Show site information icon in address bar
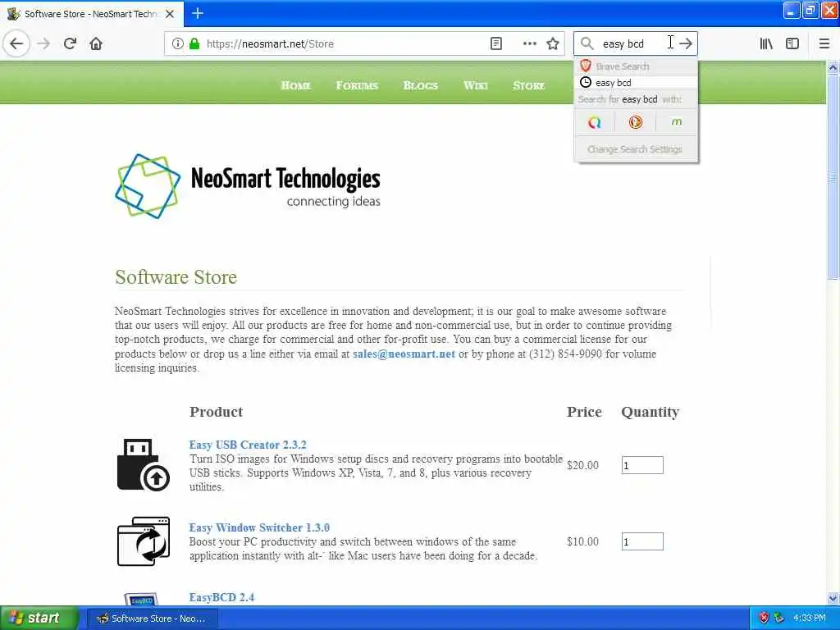Image resolution: width=840 pixels, height=630 pixels. 177,43
